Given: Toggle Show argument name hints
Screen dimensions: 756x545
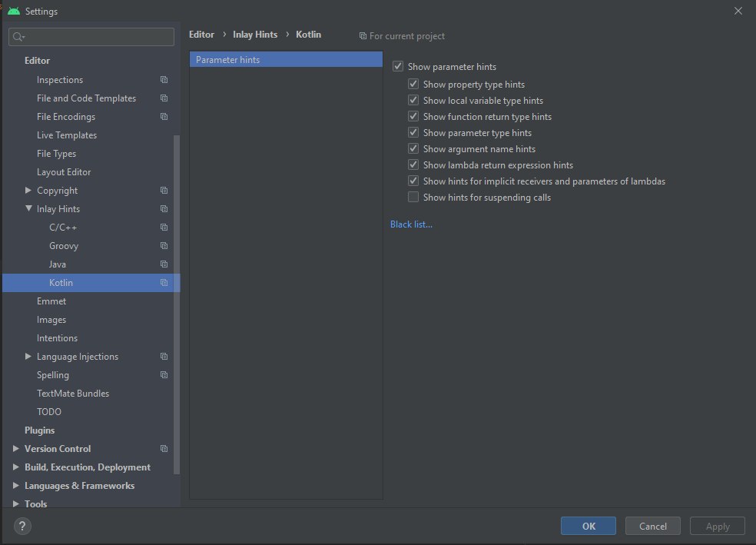Looking at the screenshot, I should click(x=413, y=148).
